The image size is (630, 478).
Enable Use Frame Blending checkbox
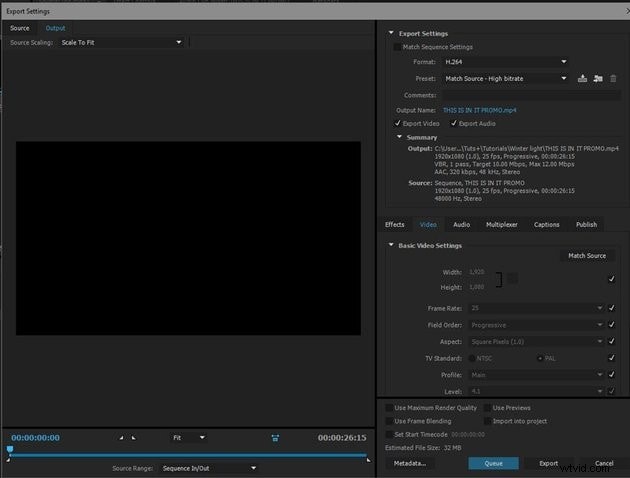coord(389,421)
